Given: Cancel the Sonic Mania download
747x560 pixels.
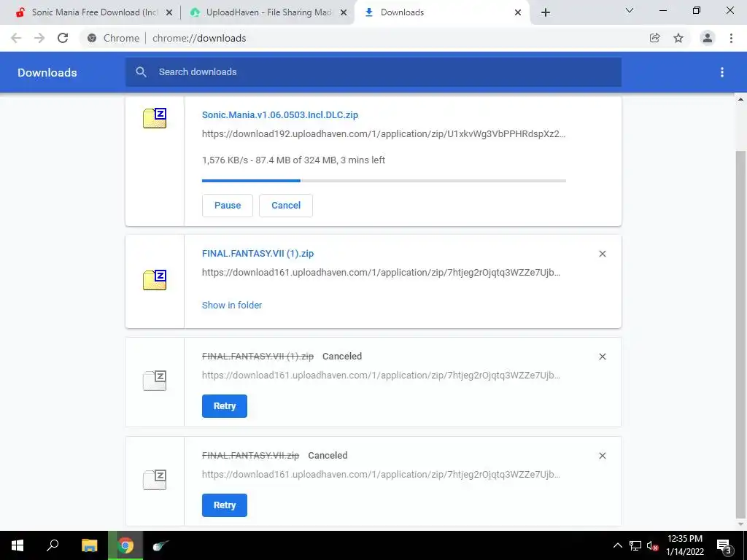Looking at the screenshot, I should coord(286,205).
